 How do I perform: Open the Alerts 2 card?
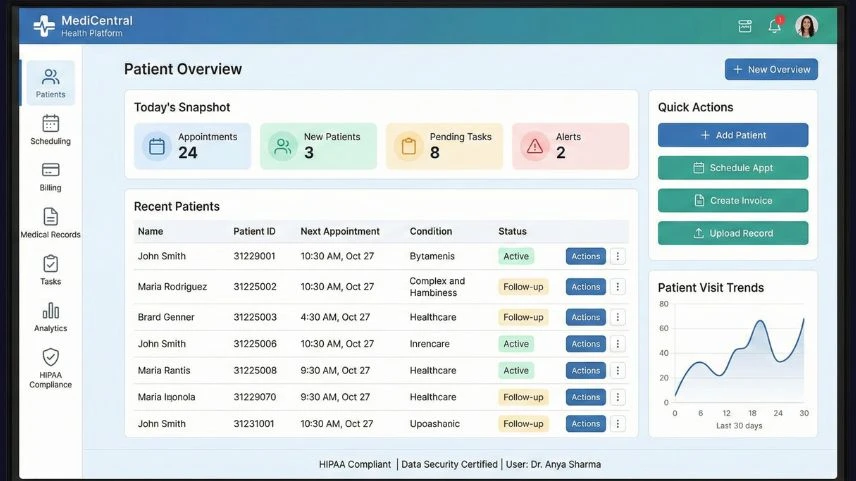point(570,146)
